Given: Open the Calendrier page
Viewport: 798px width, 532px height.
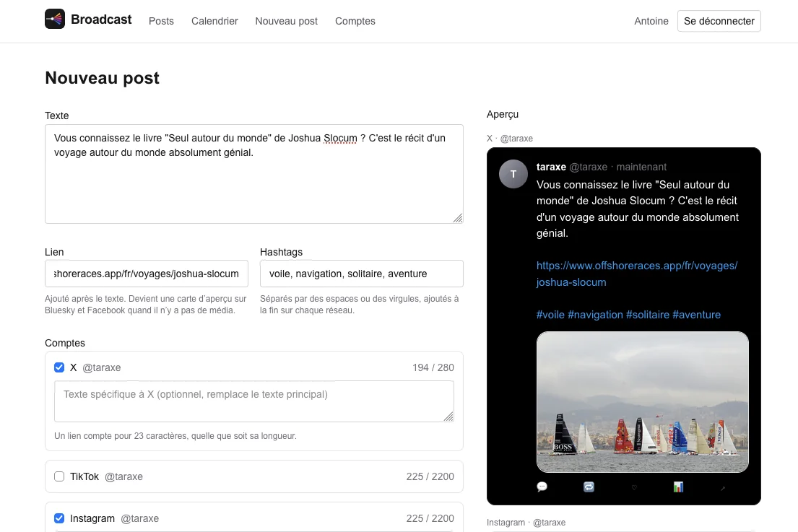Looking at the screenshot, I should click(x=214, y=21).
